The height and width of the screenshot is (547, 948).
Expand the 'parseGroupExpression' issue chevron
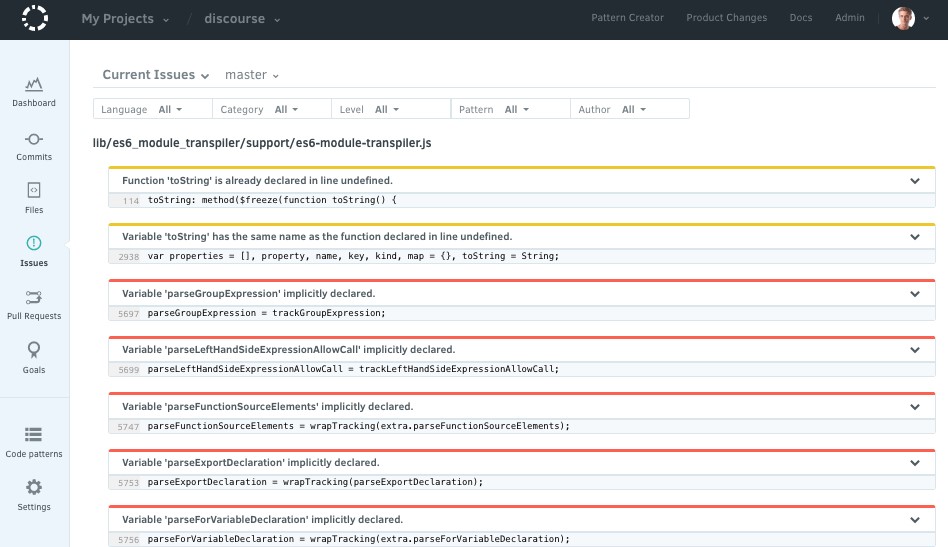click(914, 294)
